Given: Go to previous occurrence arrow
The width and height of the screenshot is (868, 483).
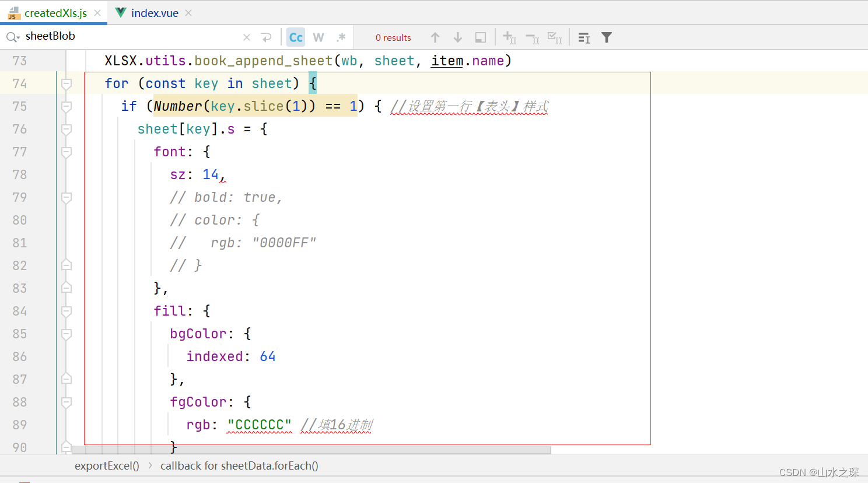Looking at the screenshot, I should (x=435, y=37).
